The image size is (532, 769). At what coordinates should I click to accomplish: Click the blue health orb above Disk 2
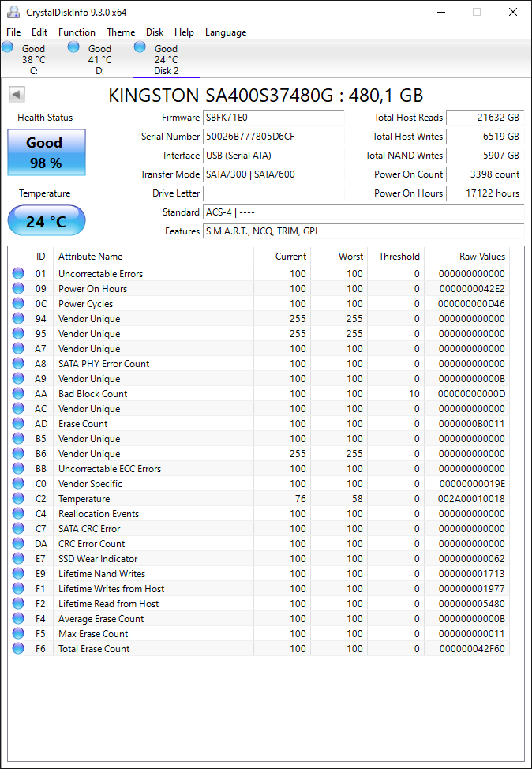click(140, 47)
